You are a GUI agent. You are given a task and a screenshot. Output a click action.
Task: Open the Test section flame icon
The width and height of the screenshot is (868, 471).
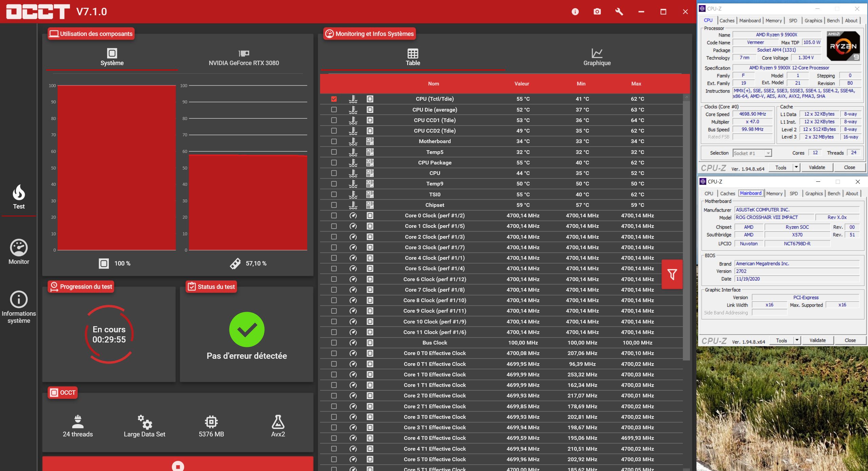coord(19,193)
